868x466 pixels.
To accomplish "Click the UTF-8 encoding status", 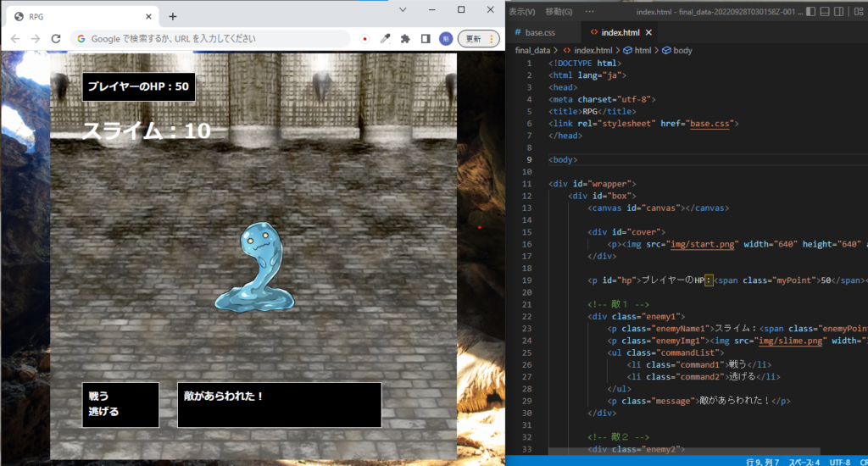I will point(840,462).
